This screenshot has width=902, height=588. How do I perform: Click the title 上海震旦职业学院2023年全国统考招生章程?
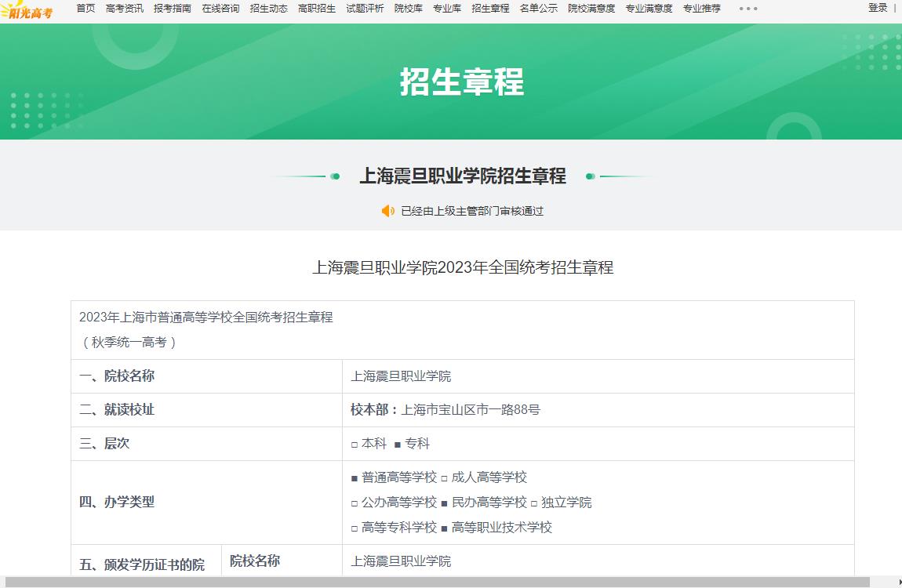463,267
